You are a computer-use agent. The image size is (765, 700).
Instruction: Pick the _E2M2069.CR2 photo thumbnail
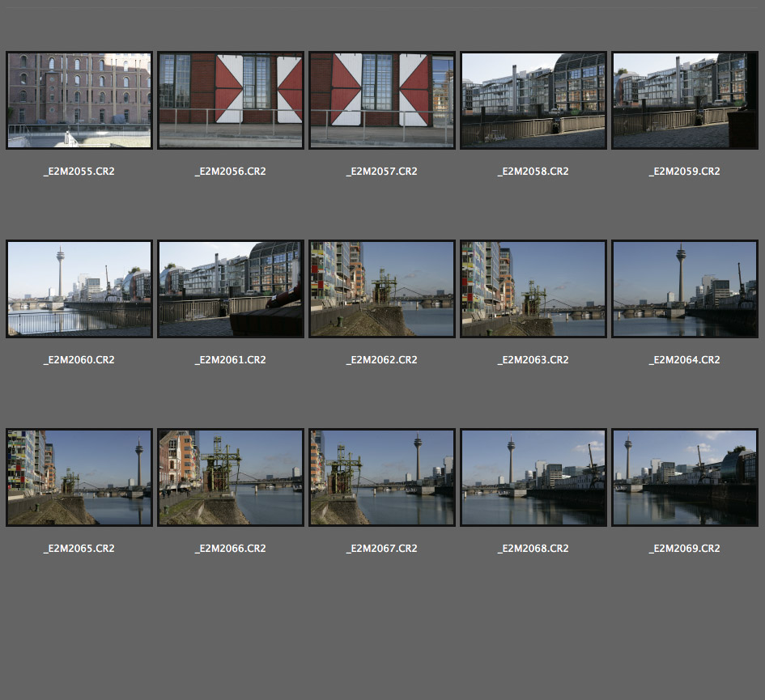(x=684, y=477)
